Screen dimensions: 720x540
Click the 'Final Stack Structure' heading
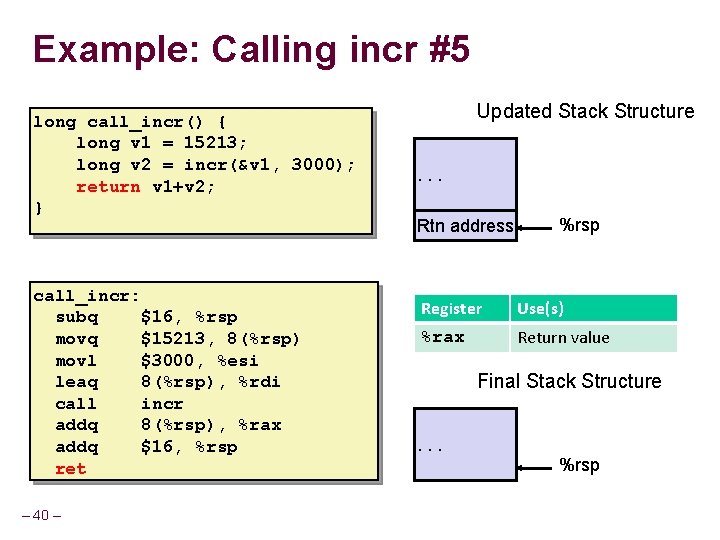click(x=569, y=381)
